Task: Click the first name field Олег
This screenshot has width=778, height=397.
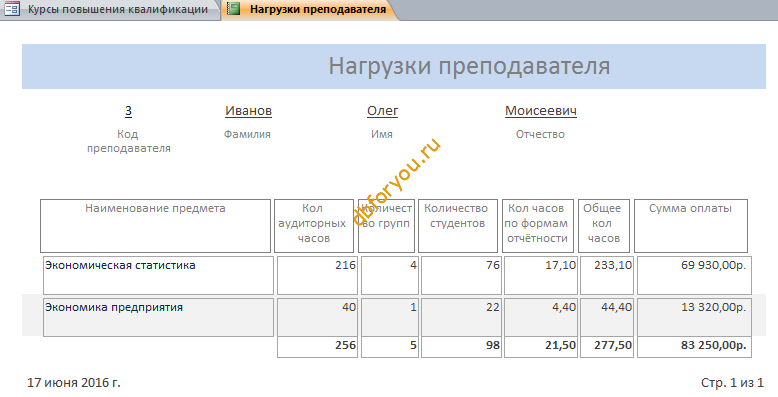Action: pyautogui.click(x=383, y=111)
